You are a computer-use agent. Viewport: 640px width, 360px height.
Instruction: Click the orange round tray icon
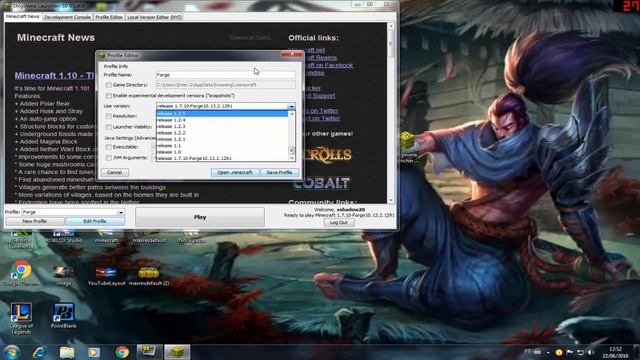559,352
